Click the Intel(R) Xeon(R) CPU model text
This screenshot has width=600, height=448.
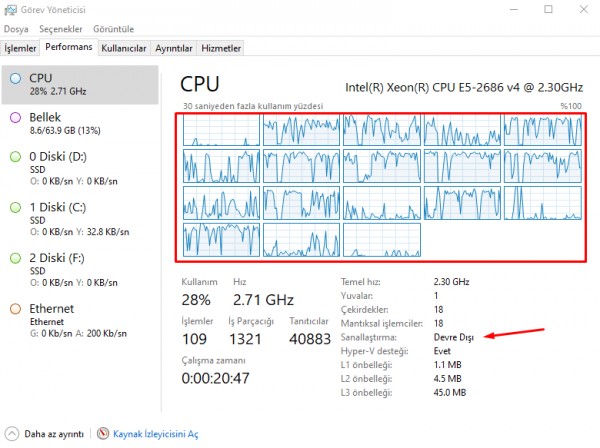tap(464, 87)
